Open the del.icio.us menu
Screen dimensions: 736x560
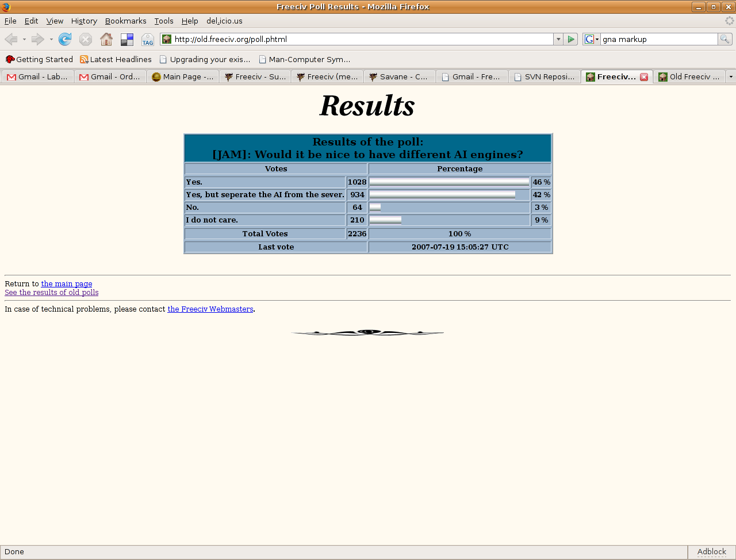click(224, 21)
